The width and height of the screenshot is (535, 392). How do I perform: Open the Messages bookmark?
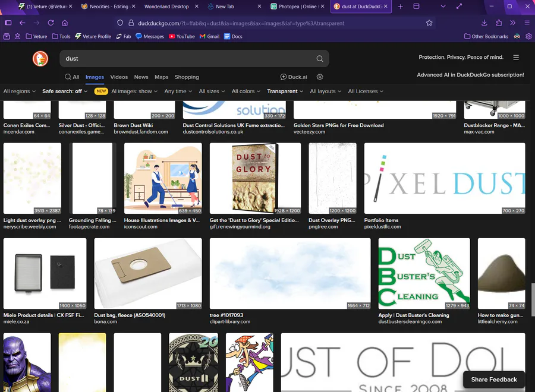[x=150, y=36]
